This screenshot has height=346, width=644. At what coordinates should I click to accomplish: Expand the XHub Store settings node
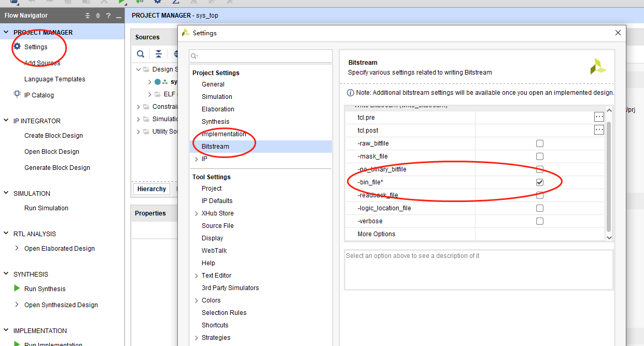[196, 213]
